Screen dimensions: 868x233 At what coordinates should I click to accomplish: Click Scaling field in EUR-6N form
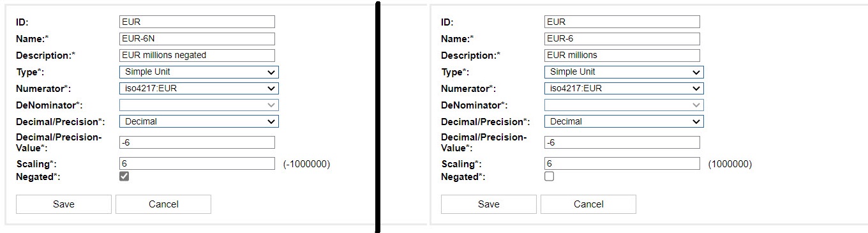coord(197,164)
